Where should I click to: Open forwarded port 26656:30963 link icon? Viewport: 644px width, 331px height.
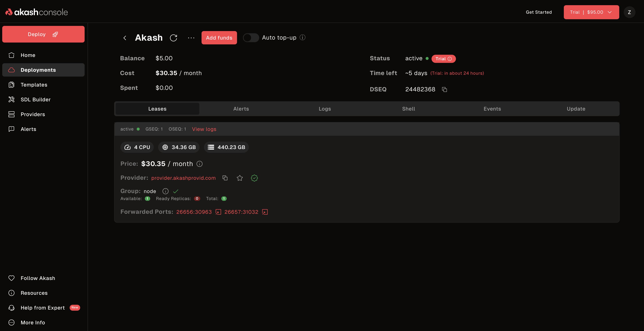click(x=218, y=212)
